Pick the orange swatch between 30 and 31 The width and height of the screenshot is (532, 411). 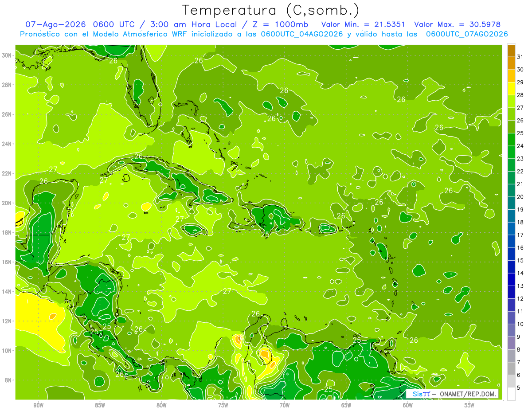point(511,63)
